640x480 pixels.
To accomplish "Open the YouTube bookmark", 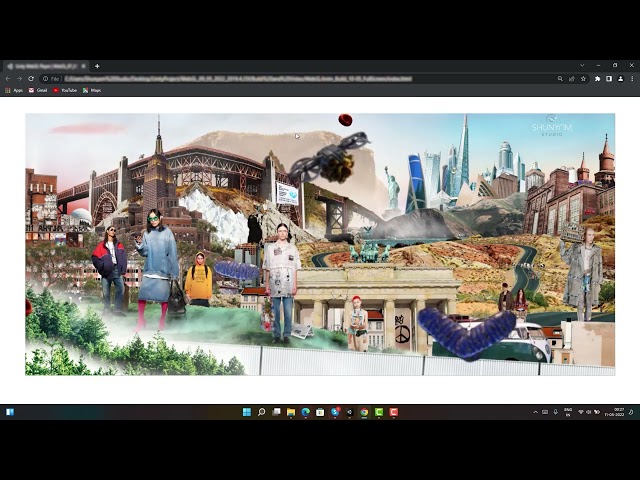I will pyautogui.click(x=65, y=91).
